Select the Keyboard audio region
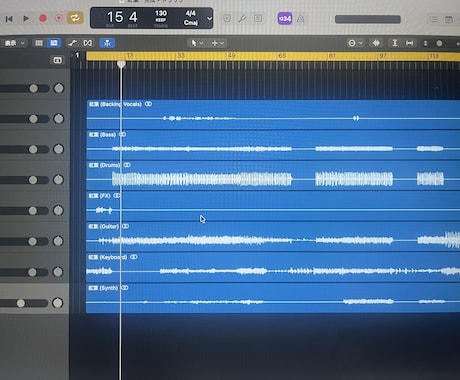This screenshot has width=460, height=380. (x=273, y=268)
